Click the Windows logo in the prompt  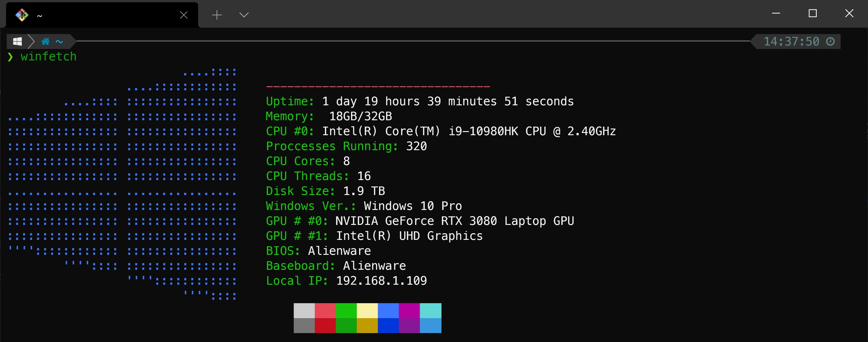(17, 41)
